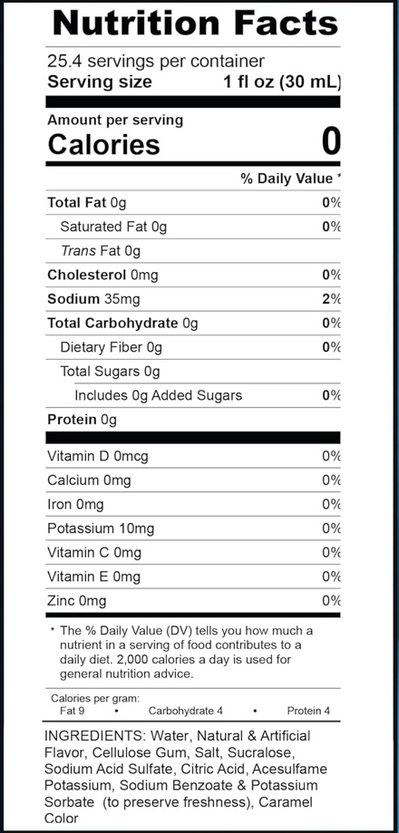Select the Zinc 0mg row
The image size is (399, 833).
click(x=193, y=601)
